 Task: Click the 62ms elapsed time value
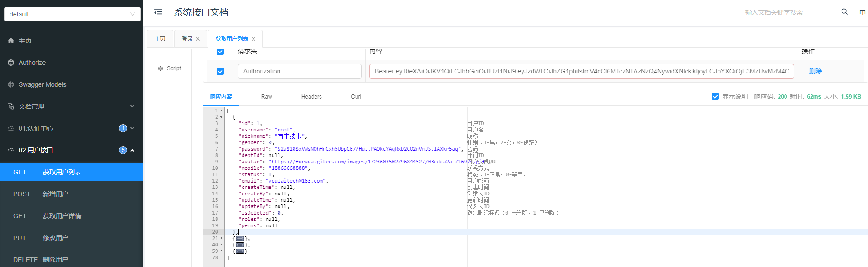click(x=814, y=97)
